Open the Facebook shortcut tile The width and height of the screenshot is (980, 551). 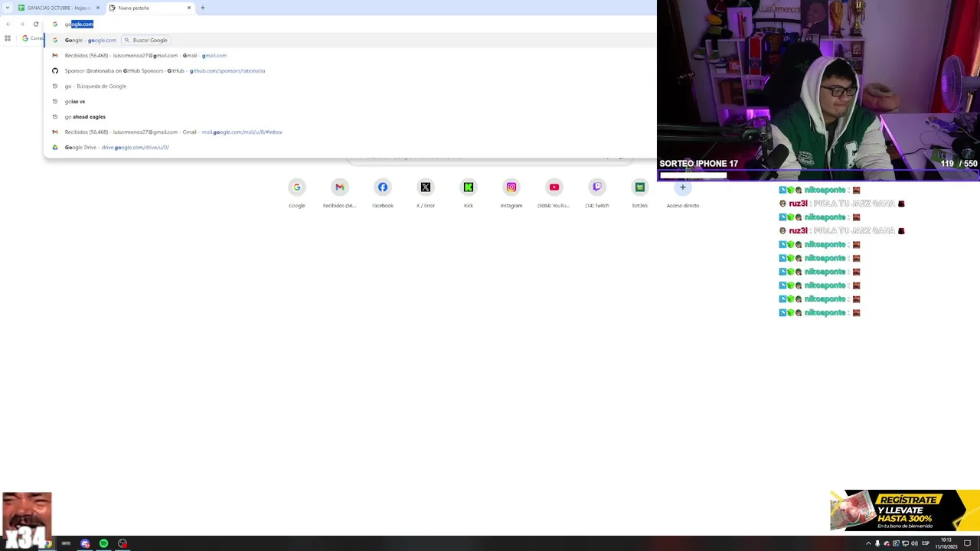click(x=383, y=193)
